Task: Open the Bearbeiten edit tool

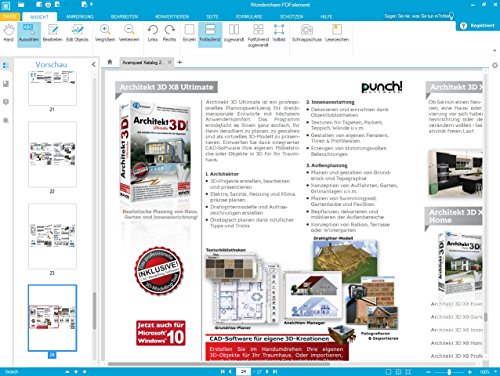Action: [53, 33]
